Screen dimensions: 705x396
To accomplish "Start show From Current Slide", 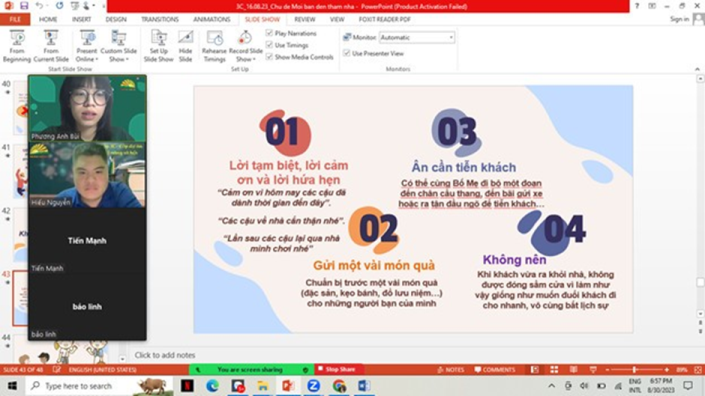I will click(51, 46).
